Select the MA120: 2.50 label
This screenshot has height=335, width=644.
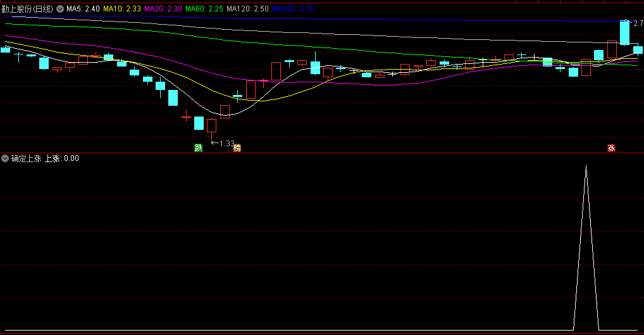(x=247, y=9)
